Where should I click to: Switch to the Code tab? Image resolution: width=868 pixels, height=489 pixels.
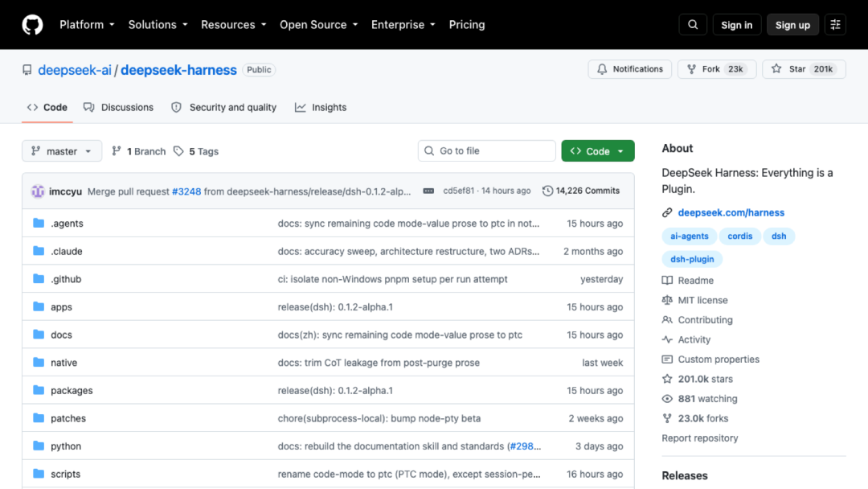(x=47, y=108)
